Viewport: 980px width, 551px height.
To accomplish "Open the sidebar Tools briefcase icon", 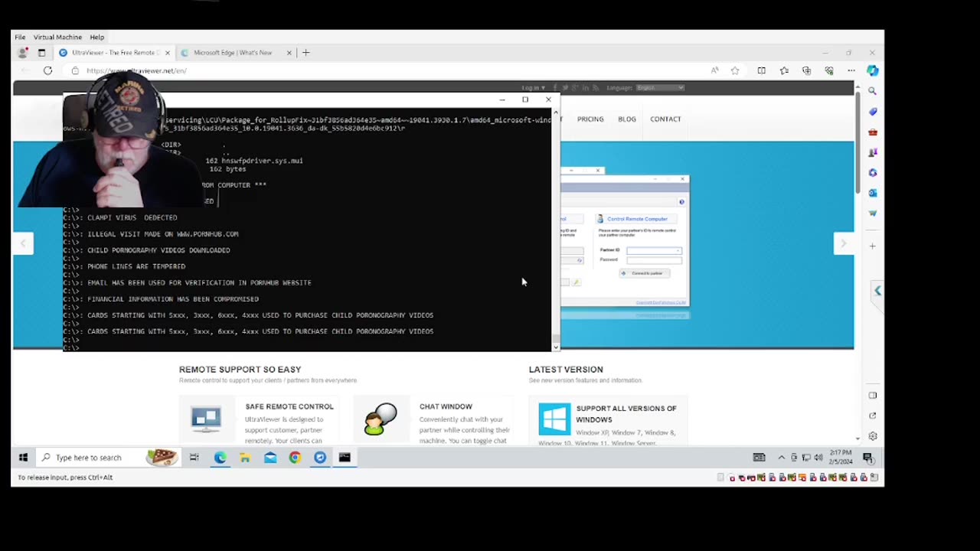I will pyautogui.click(x=872, y=132).
